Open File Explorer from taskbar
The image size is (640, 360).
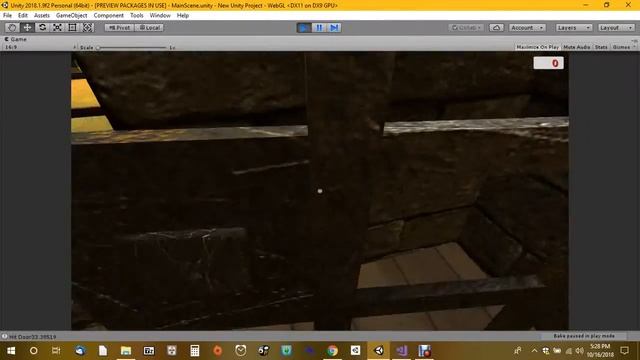(126, 351)
